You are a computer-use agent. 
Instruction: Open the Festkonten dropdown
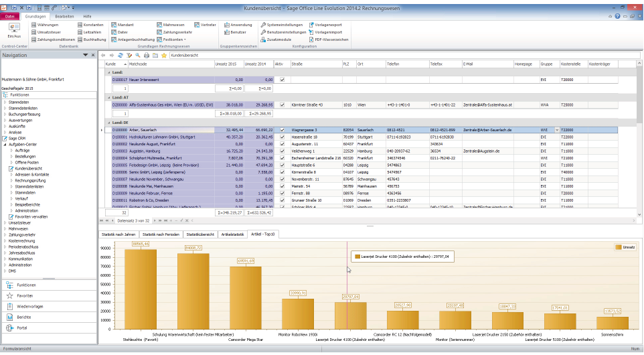[171, 40]
